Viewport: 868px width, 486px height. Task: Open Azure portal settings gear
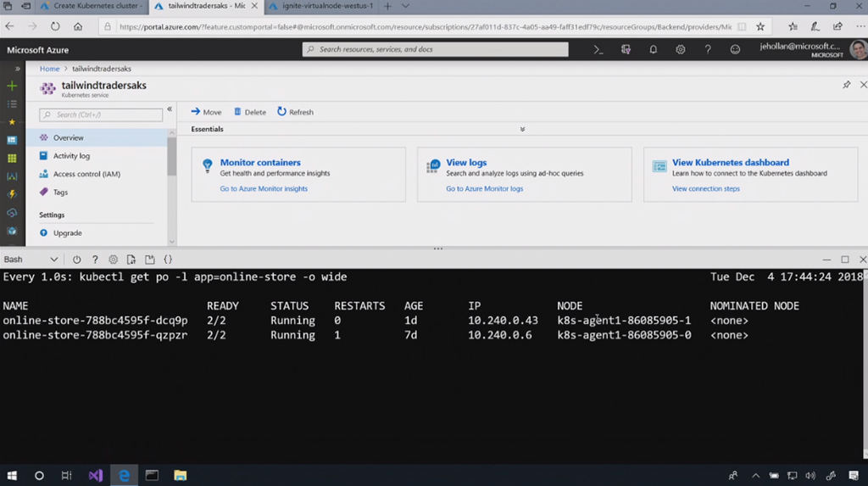(x=681, y=50)
